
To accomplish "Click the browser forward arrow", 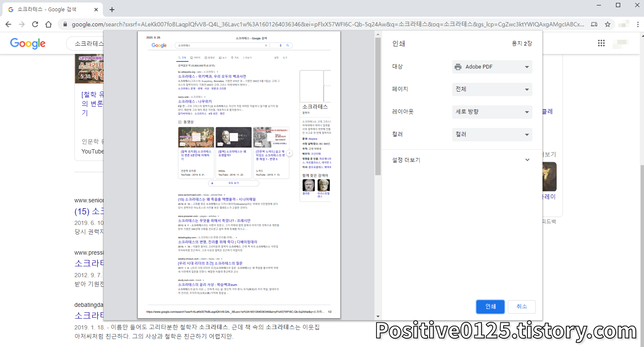I will tap(22, 24).
